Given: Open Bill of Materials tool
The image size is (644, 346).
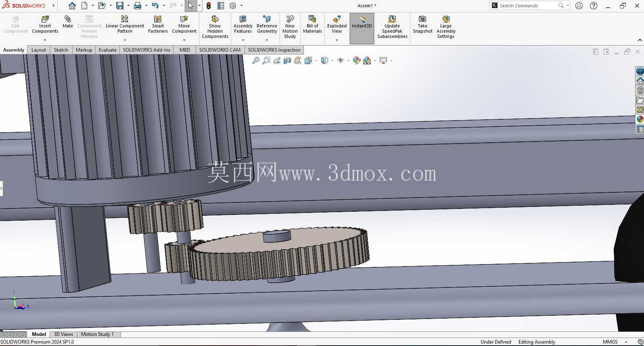Looking at the screenshot, I should coord(312,24).
